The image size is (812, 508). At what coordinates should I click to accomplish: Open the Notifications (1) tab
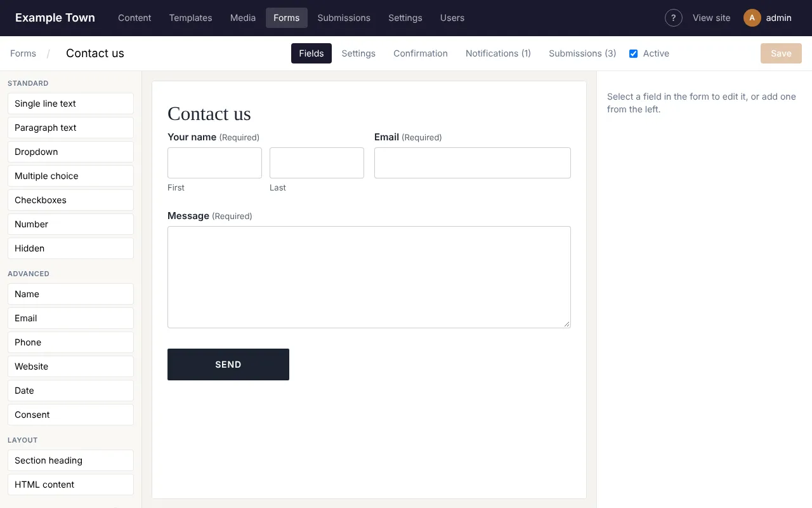pyautogui.click(x=498, y=53)
